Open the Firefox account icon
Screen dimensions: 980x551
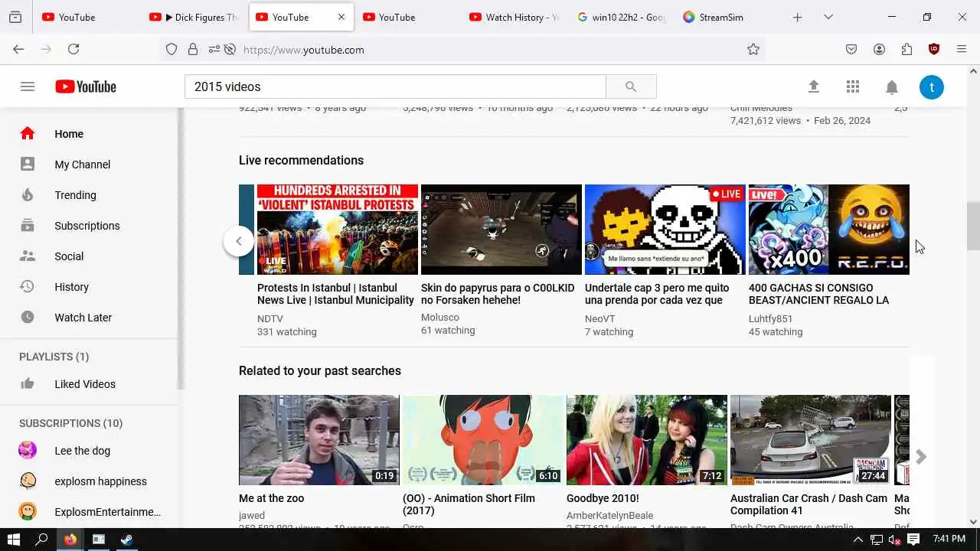coord(879,49)
